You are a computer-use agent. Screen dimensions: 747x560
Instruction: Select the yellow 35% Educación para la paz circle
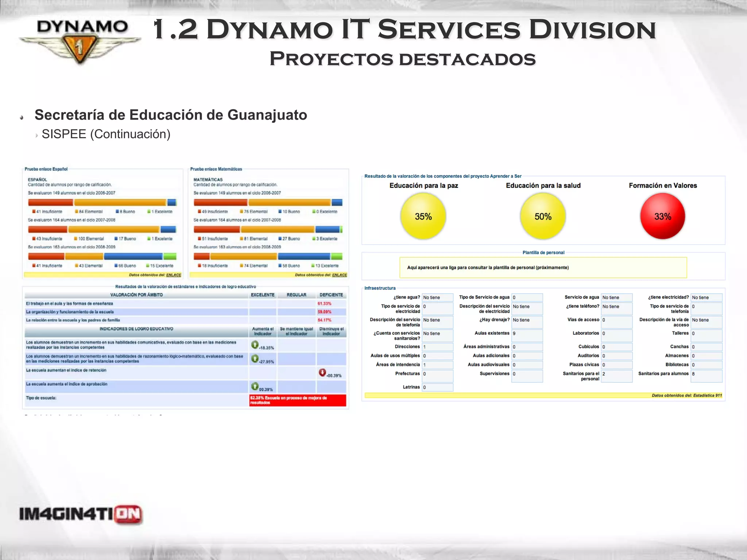tap(423, 216)
